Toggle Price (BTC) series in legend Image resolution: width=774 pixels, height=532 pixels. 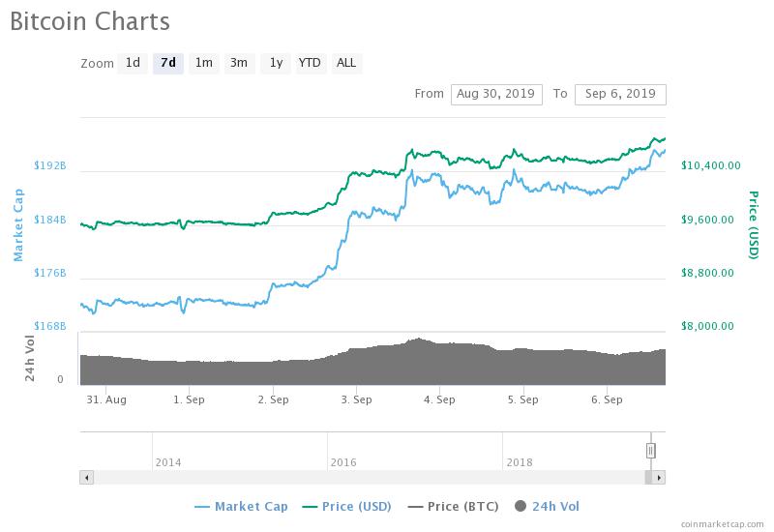tap(453, 506)
